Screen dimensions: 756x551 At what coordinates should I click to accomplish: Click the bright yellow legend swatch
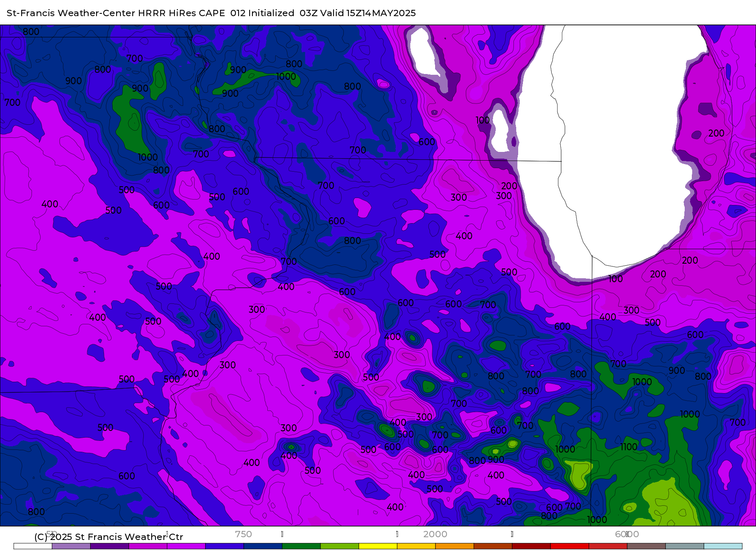(378, 546)
